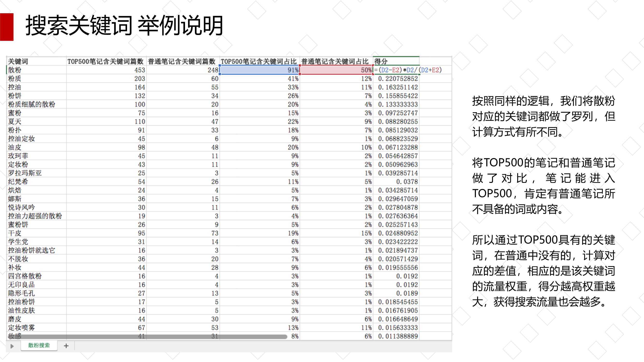
Task: Select the 夏天 keyword cell
Action: 36,122
